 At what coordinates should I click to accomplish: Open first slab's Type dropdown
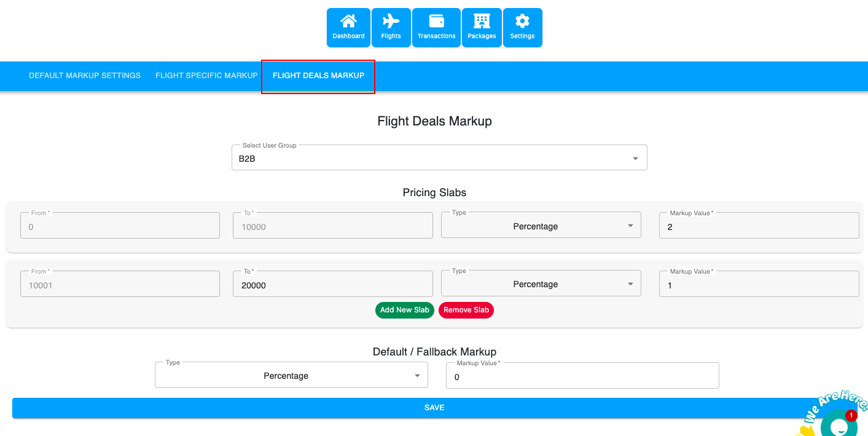pyautogui.click(x=541, y=226)
